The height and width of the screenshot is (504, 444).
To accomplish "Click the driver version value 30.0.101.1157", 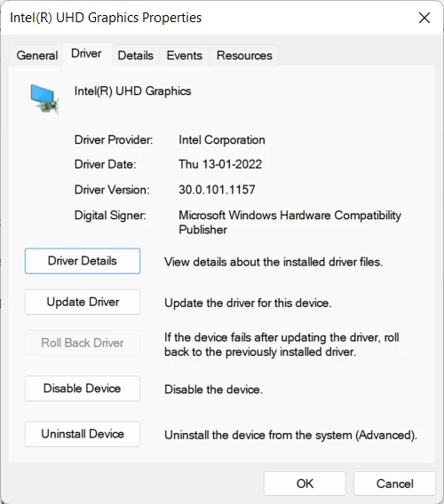I will [x=217, y=190].
